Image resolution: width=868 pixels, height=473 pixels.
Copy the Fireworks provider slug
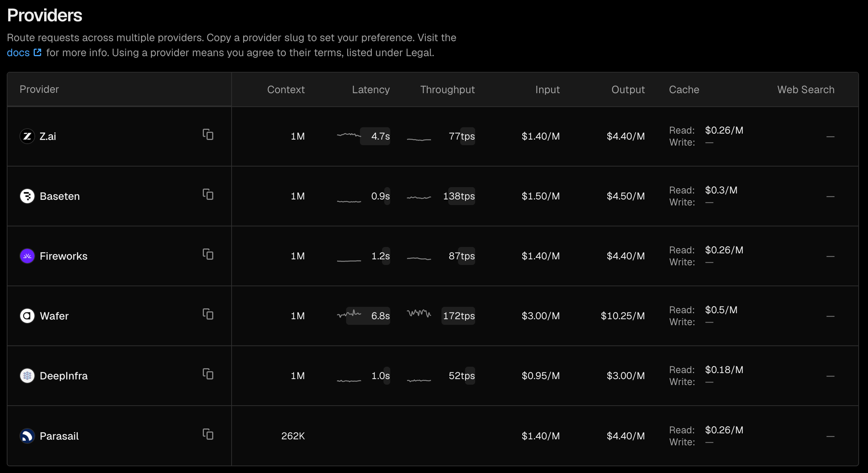[208, 254]
